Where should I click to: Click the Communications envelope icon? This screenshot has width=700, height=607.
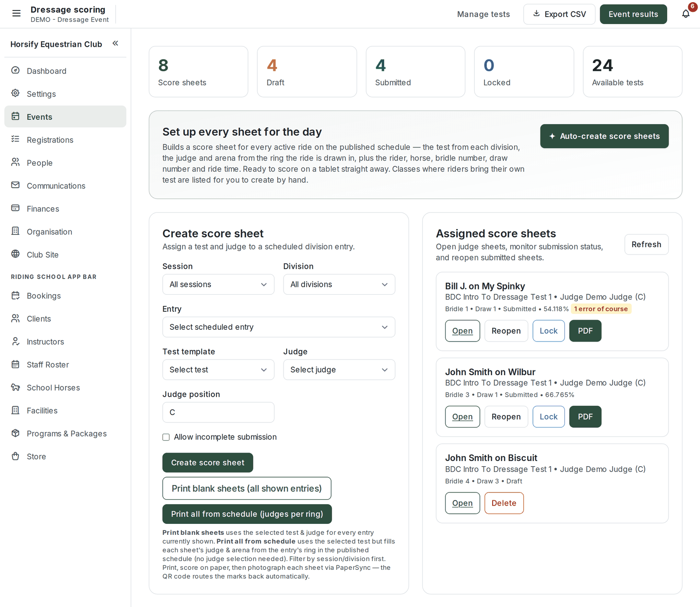coord(15,185)
